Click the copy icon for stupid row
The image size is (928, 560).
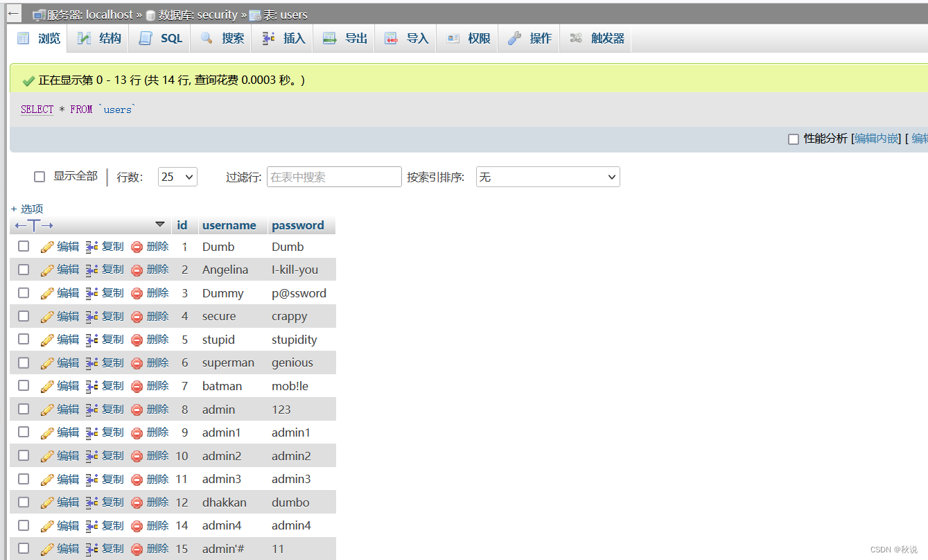click(x=92, y=340)
